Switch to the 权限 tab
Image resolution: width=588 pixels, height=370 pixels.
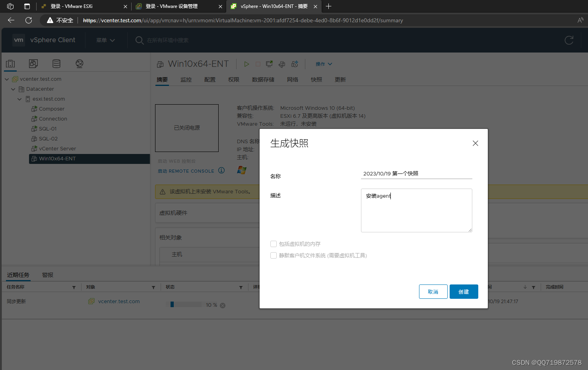click(234, 80)
